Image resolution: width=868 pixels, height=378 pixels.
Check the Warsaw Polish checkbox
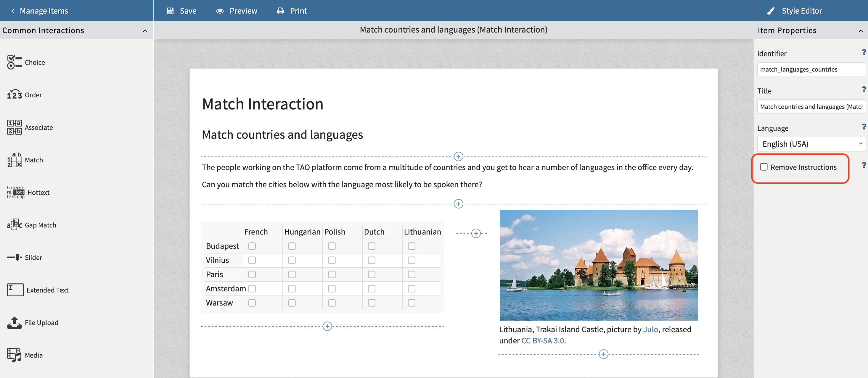click(332, 303)
